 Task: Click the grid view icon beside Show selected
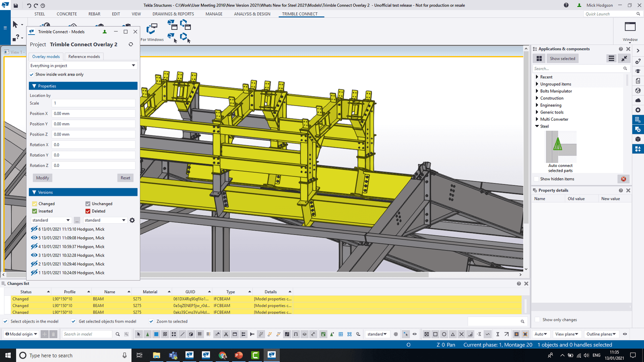(539, 59)
